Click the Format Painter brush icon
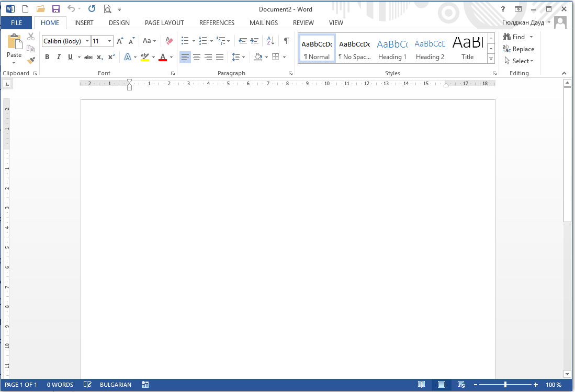The image size is (575, 392). [x=31, y=61]
